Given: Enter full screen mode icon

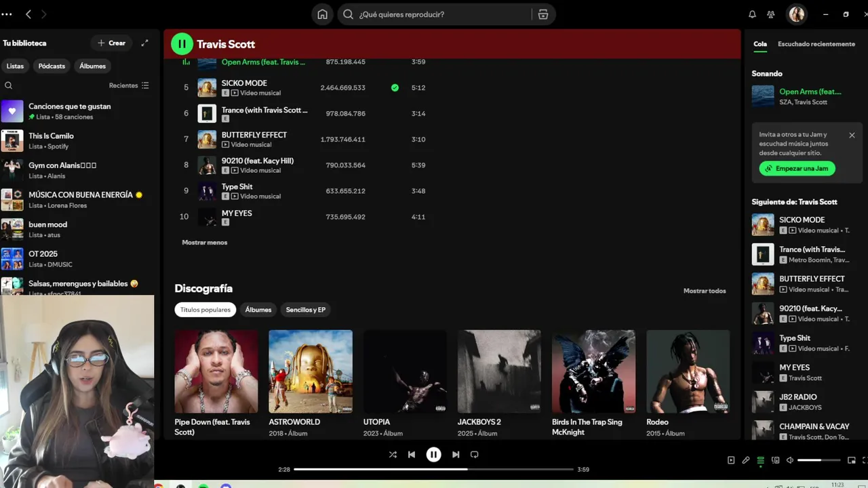Looking at the screenshot, I should (865, 460).
